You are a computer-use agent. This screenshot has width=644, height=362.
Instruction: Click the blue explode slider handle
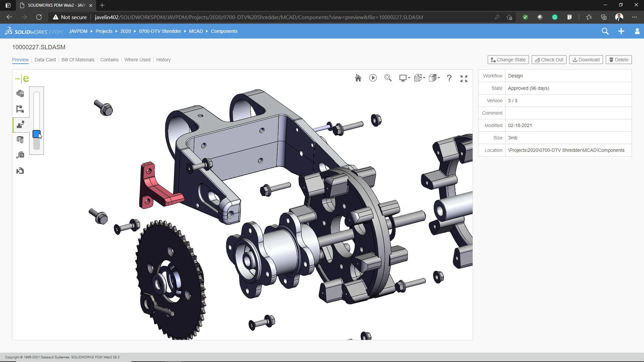tap(37, 134)
